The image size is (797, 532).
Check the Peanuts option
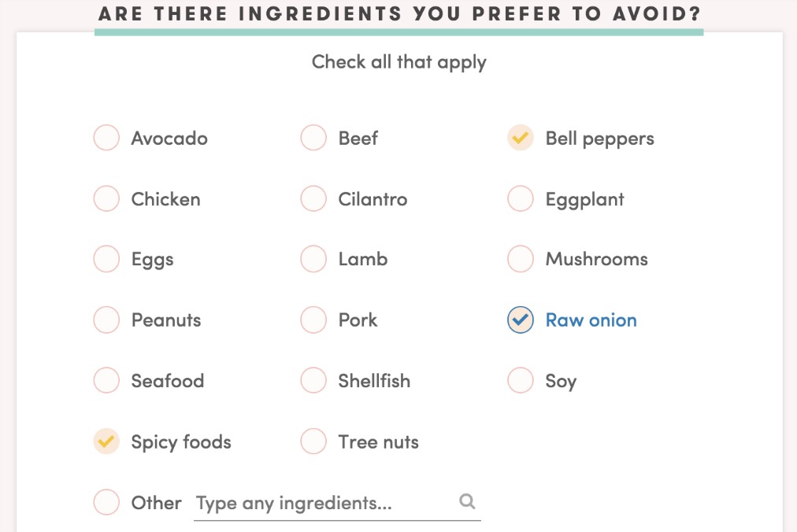106,320
